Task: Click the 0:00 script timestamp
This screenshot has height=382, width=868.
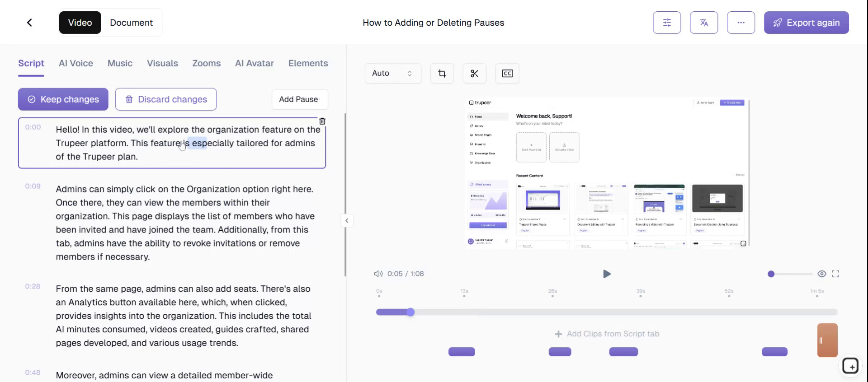Action: (x=33, y=127)
